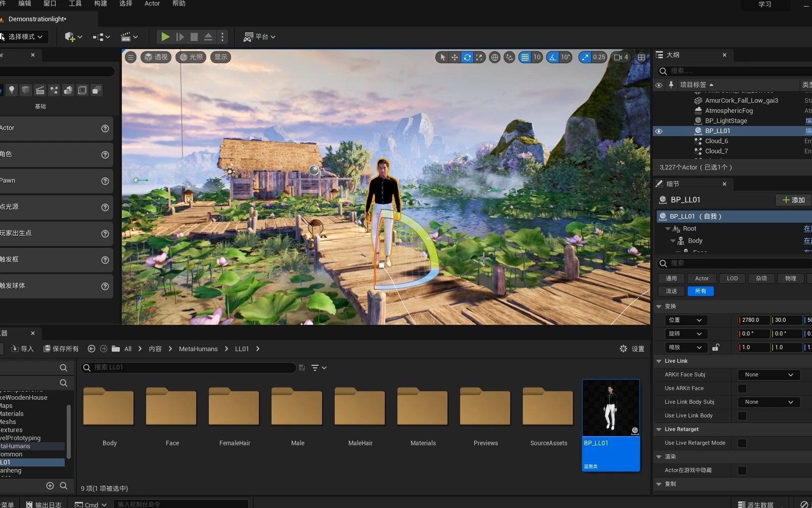
Task: Open 位置 location type dropdown
Action: [686, 320]
